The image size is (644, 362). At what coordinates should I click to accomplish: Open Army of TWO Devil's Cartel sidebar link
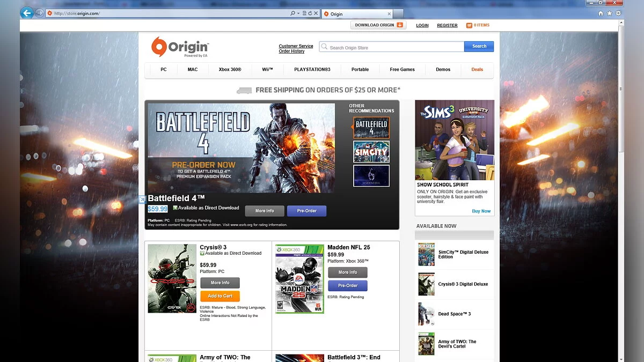click(457, 344)
